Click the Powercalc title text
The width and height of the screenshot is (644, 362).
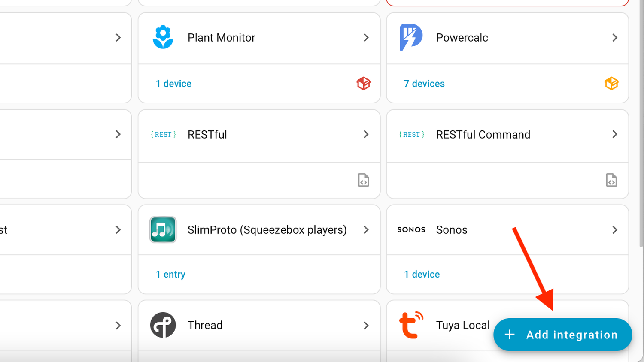462,38
